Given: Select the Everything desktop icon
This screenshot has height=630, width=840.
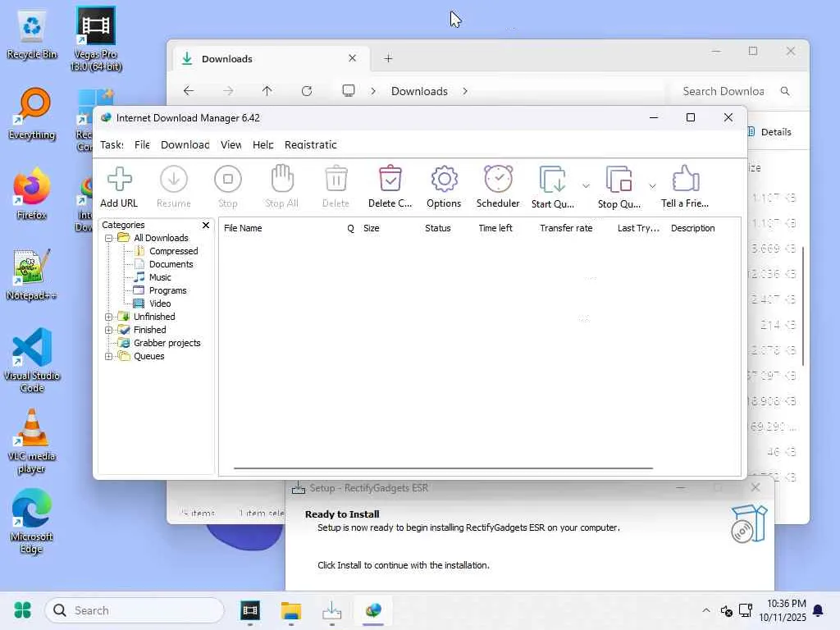Looking at the screenshot, I should (32, 114).
